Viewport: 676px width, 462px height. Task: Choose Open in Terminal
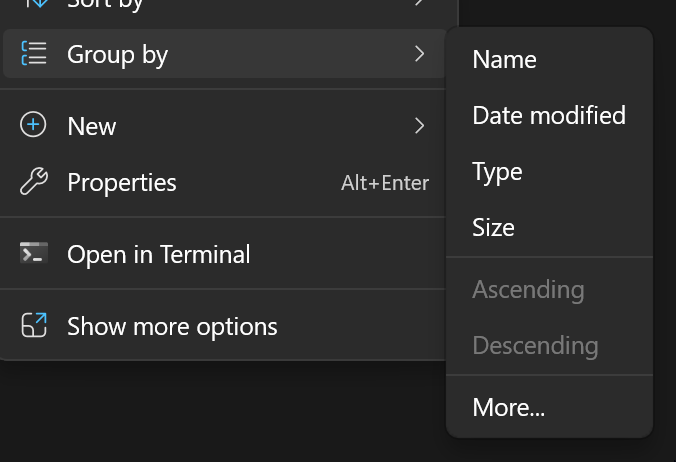click(158, 254)
